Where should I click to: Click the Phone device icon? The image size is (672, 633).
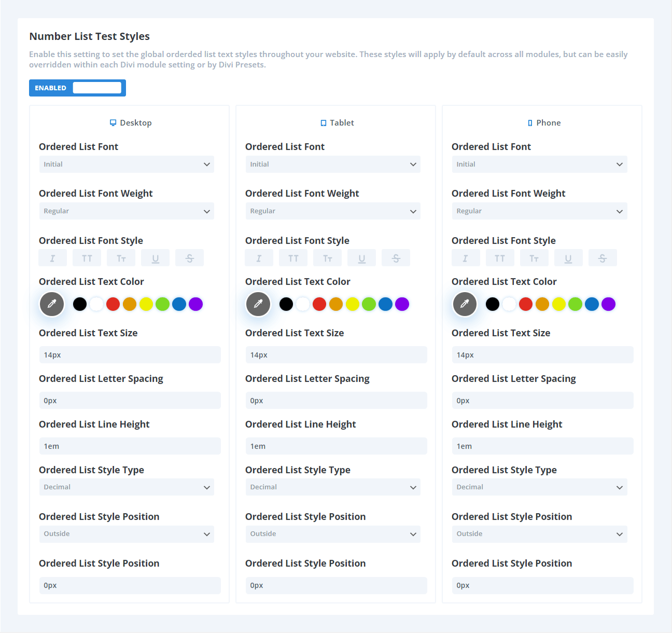[x=530, y=123]
